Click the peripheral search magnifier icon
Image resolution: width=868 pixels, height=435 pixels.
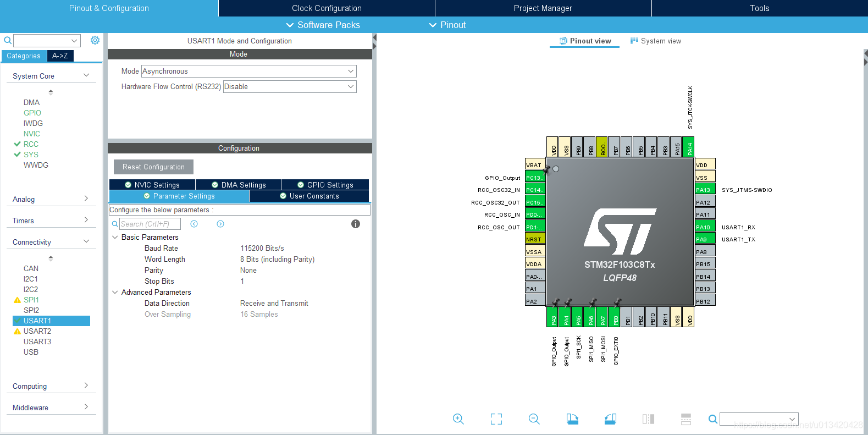[x=8, y=40]
